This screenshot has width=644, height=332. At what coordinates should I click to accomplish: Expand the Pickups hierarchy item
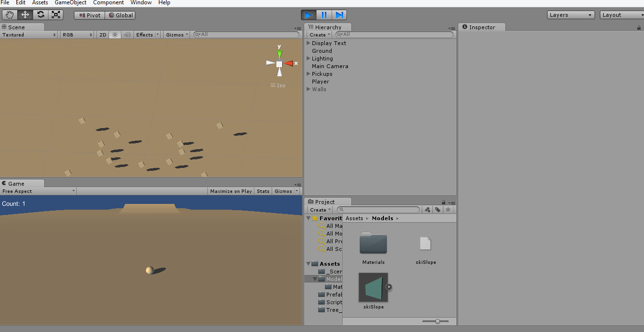(309, 74)
